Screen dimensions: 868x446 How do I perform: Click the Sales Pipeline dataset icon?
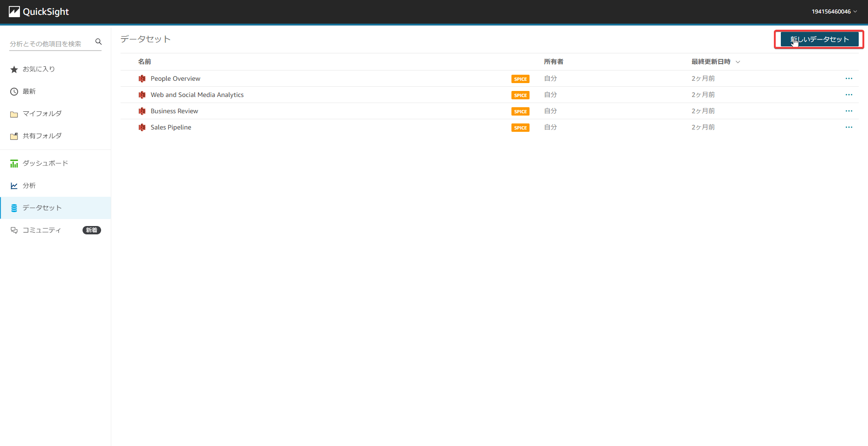tap(142, 128)
